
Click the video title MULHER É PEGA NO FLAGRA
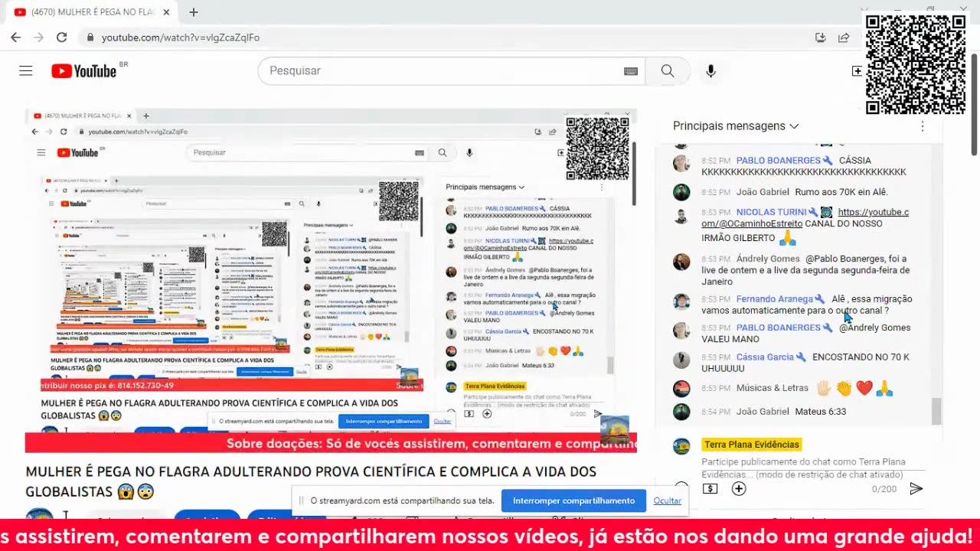point(311,481)
